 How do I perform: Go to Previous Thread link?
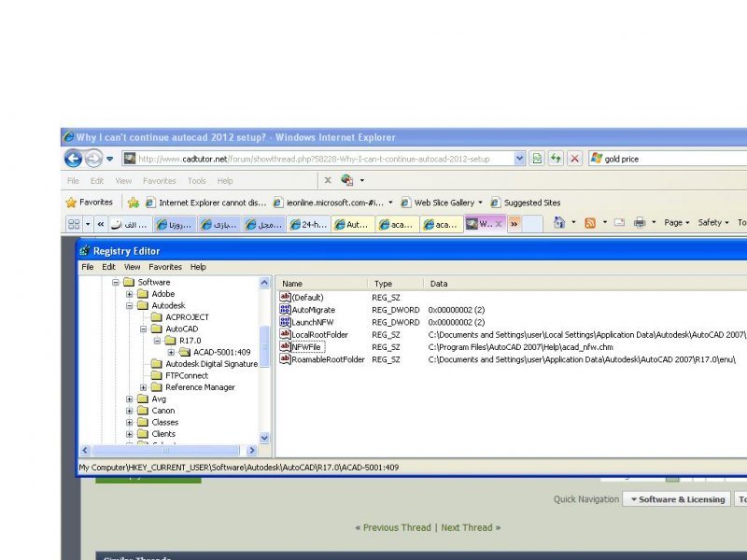397,527
